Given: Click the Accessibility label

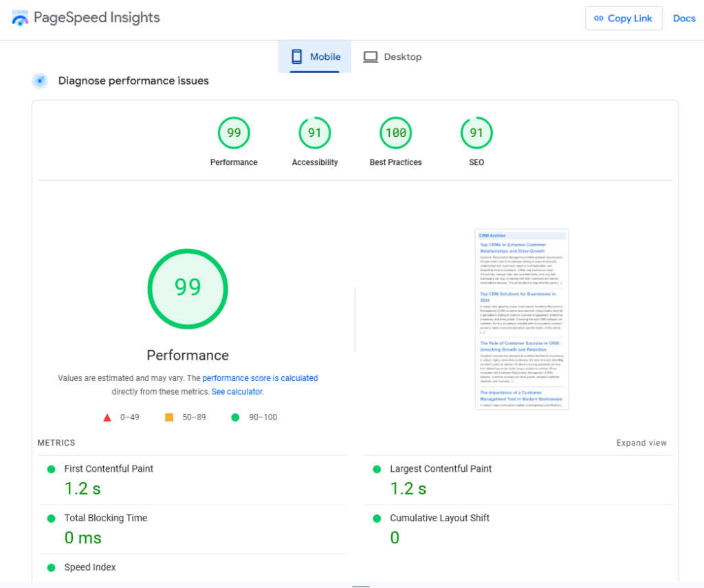Looking at the screenshot, I should click(315, 162).
